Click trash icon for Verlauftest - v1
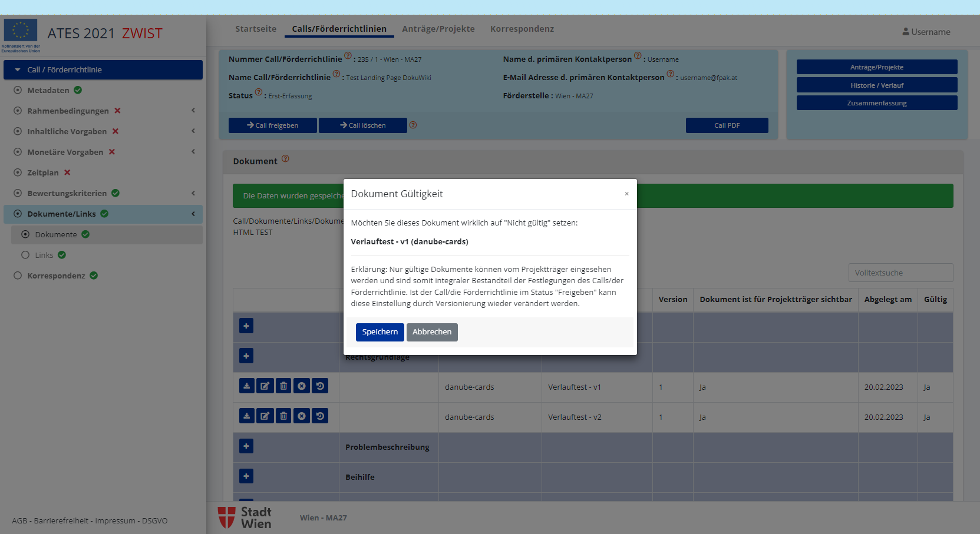 283,386
